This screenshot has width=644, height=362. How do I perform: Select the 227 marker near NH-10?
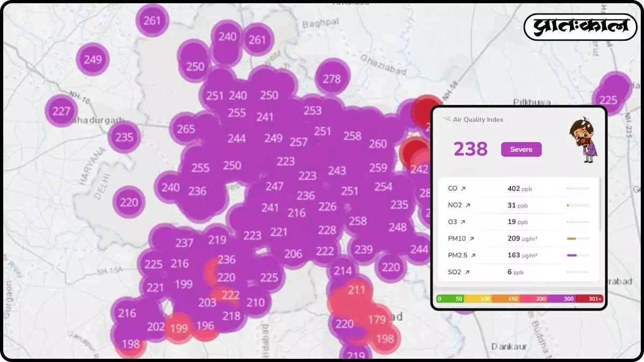coord(62,112)
